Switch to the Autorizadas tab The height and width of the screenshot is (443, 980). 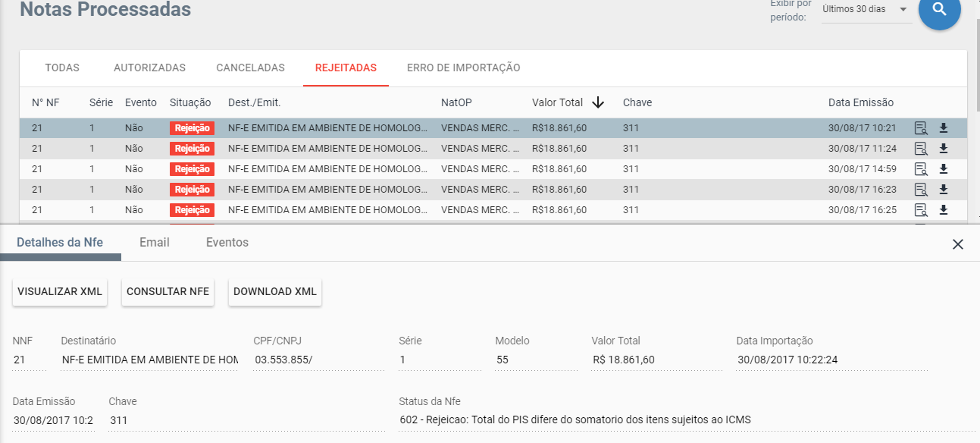point(149,68)
